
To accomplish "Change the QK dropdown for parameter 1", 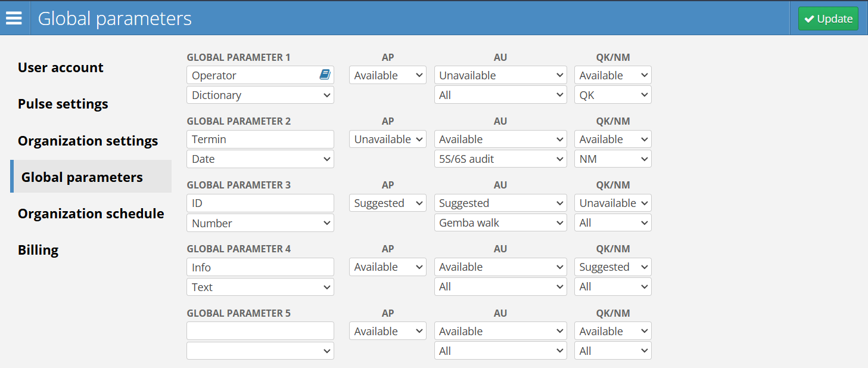I will 612,95.
